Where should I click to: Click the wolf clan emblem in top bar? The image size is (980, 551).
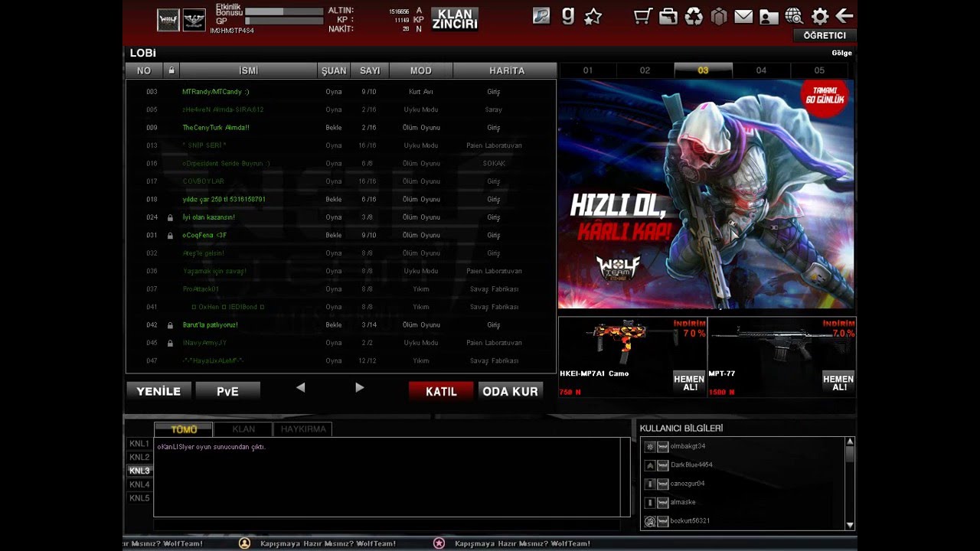[x=168, y=20]
